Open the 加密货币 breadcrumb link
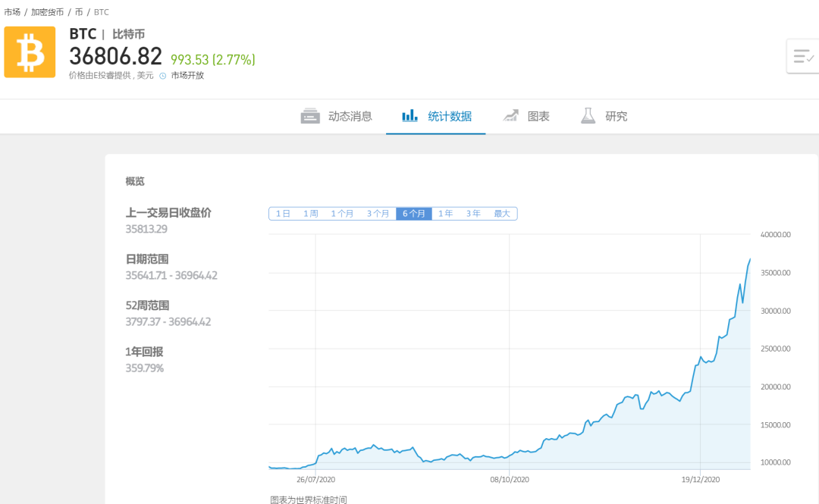819x504 pixels. [x=47, y=11]
